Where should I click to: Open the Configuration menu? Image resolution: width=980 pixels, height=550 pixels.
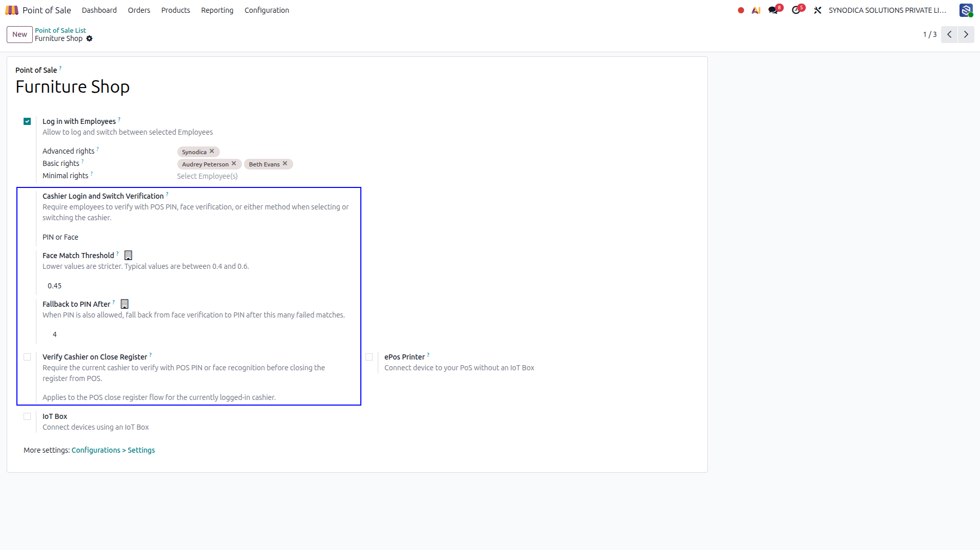[x=267, y=10]
